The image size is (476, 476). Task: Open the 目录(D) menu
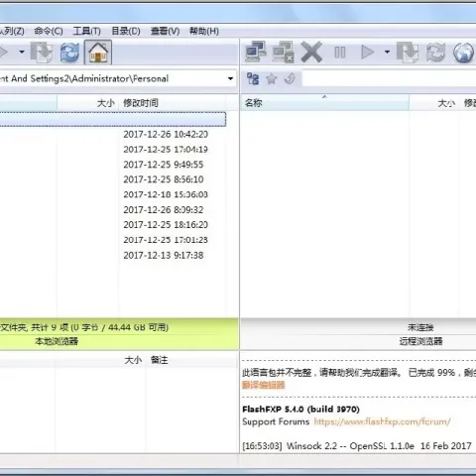click(x=126, y=31)
